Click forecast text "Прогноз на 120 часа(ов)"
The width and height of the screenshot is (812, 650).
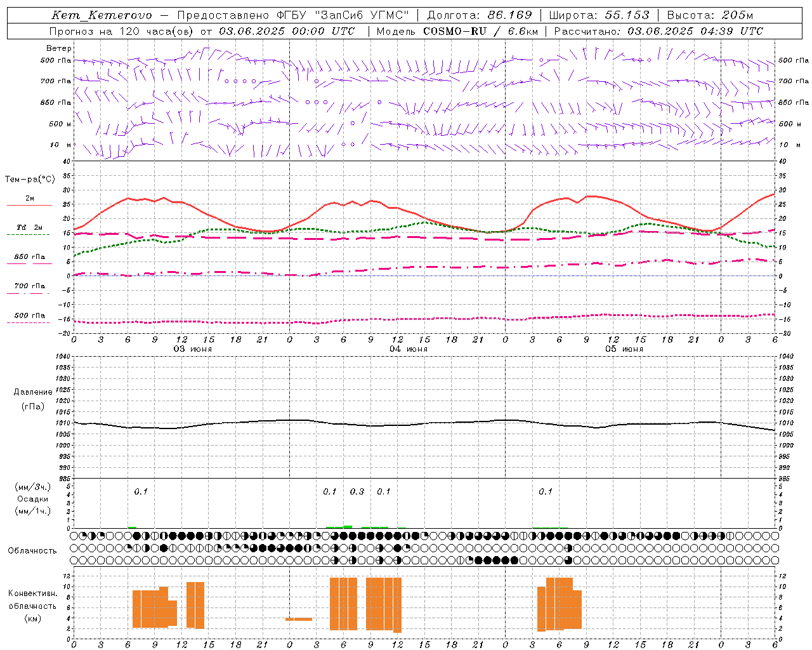click(122, 31)
